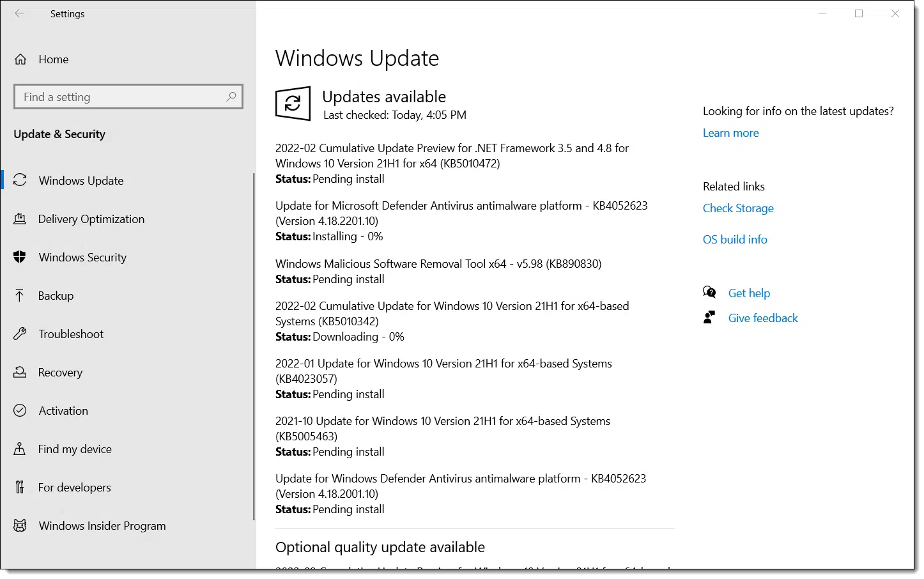Click the Get help link
Screen dimensions: 924x579
click(x=749, y=293)
